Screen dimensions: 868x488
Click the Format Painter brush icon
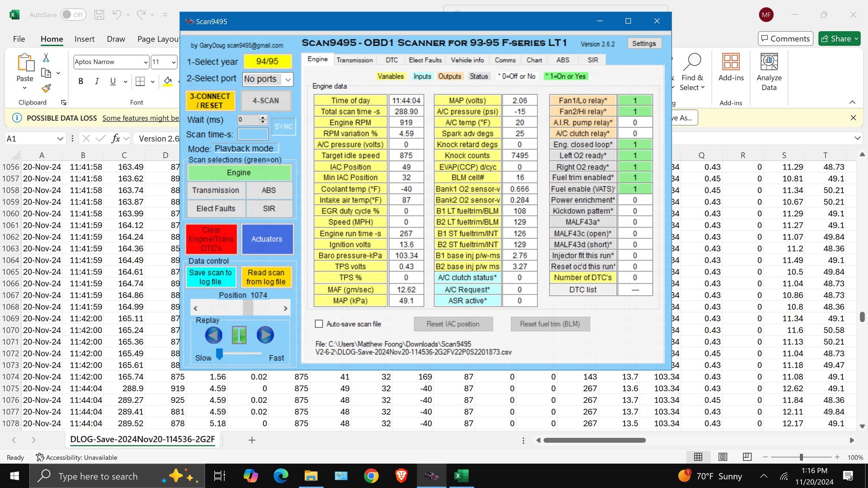[x=46, y=88]
